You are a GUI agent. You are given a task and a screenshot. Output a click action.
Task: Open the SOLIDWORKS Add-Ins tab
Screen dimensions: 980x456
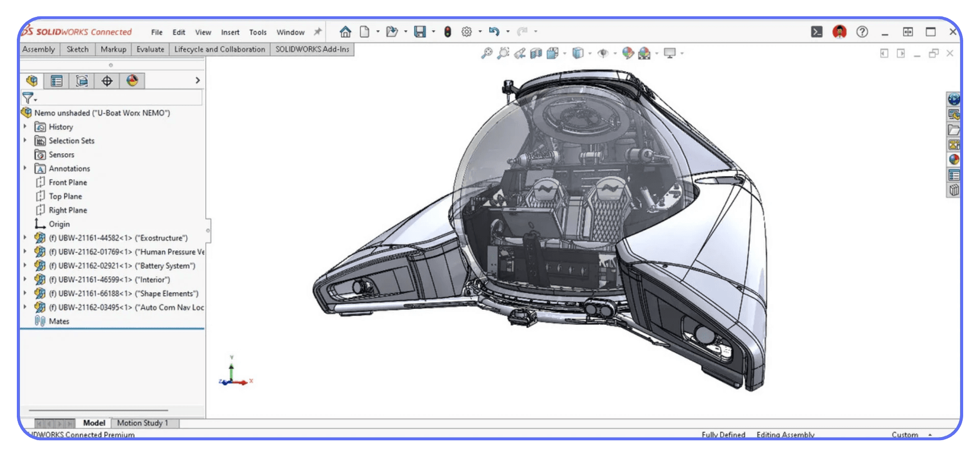click(312, 49)
